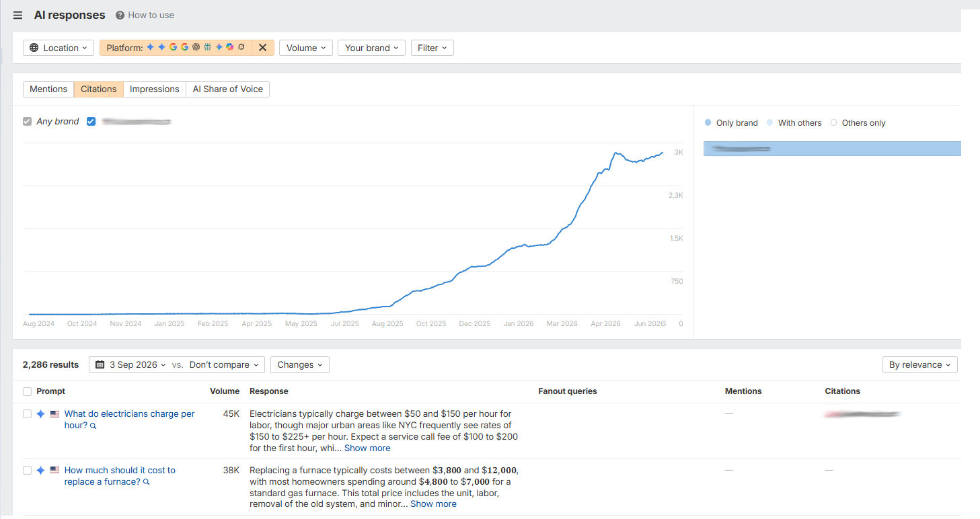The height and width of the screenshot is (519, 980).
Task: Click the Aug 2024 axis label
Action: pos(39,323)
